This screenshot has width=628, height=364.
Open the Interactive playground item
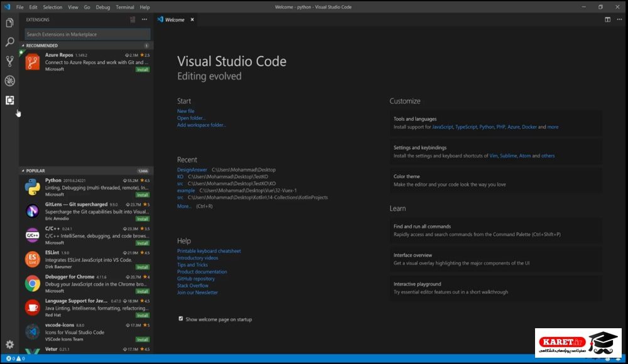(x=495, y=288)
